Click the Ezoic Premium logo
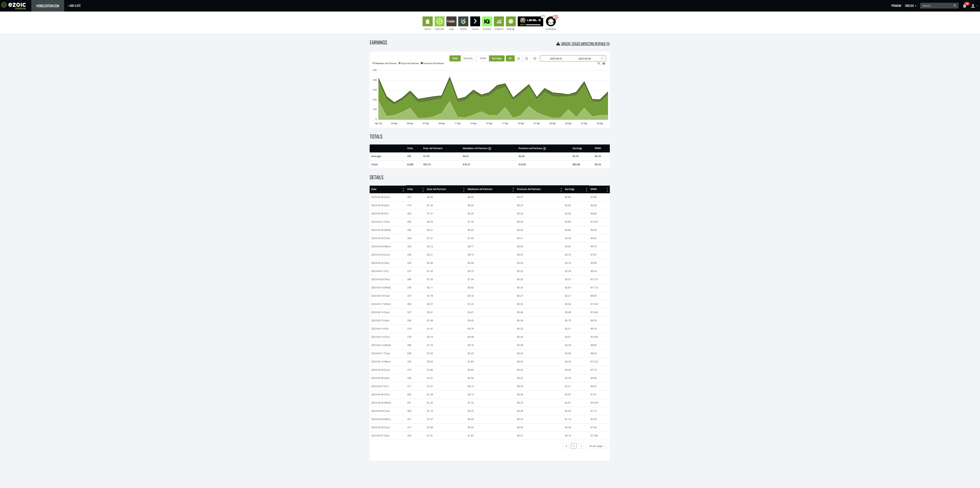 pyautogui.click(x=14, y=5)
